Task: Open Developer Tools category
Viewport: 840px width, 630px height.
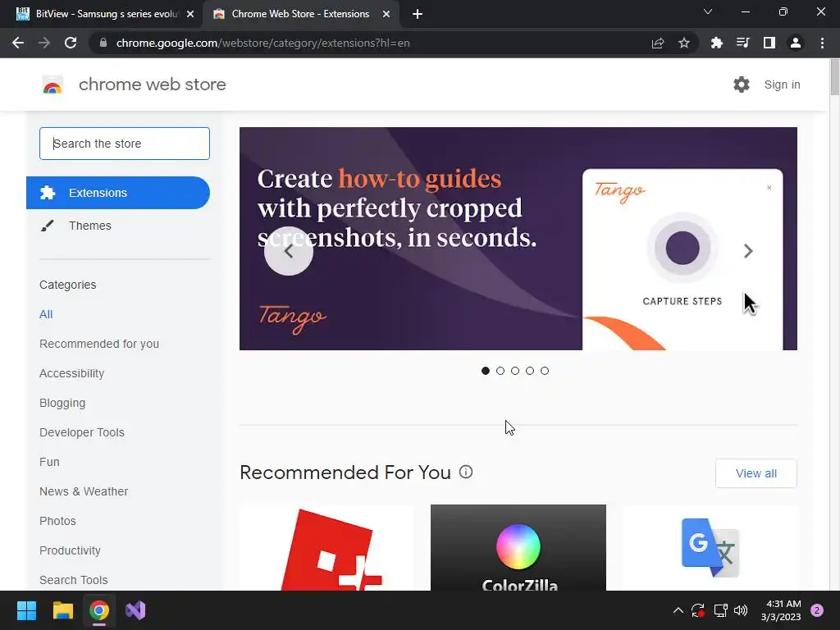Action: [x=81, y=432]
